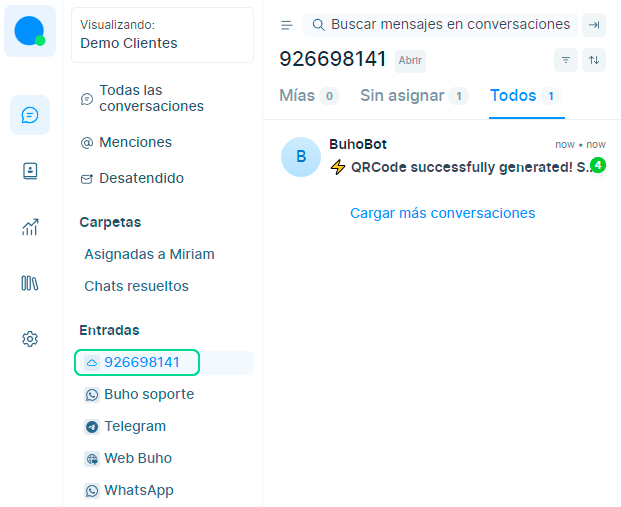Click Cargar más conversaciones link

(442, 213)
